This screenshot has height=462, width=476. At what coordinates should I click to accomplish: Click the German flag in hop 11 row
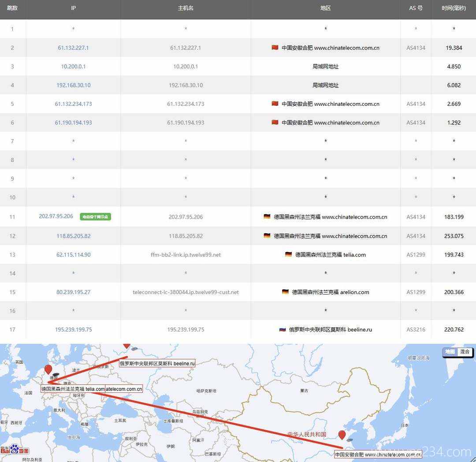(x=267, y=216)
